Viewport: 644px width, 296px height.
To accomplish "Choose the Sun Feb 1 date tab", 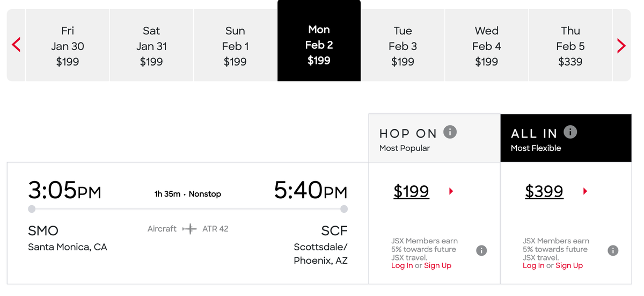I will pyautogui.click(x=235, y=46).
